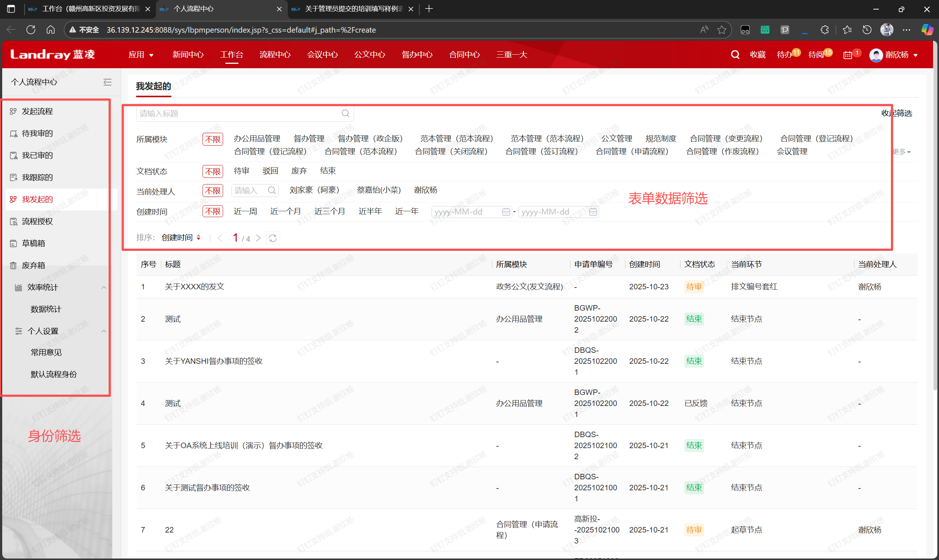Screen dimensions: 939x560
Task: Click the refresh icon beside pagination
Action: [x=273, y=238]
